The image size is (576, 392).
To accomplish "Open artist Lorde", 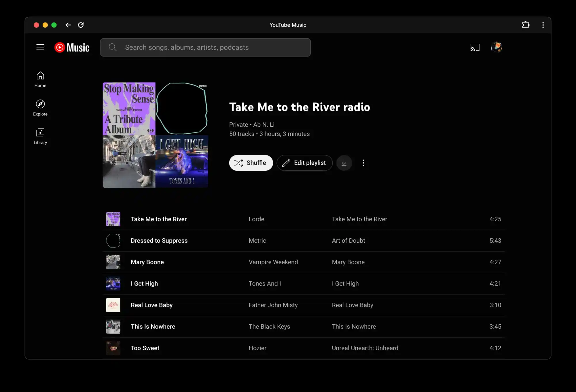I will [x=256, y=219].
